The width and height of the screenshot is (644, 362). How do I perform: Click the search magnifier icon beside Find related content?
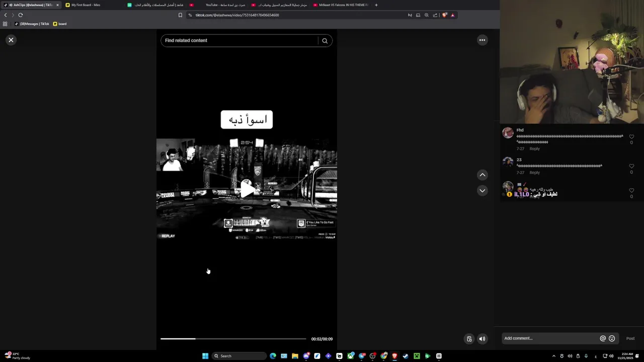(325, 41)
